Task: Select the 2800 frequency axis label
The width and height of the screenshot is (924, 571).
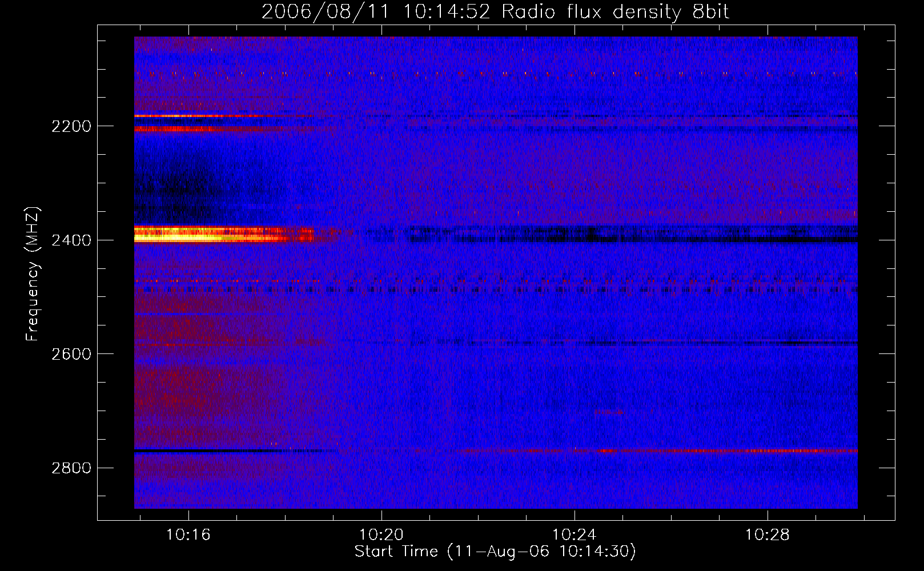Action: 71,468
